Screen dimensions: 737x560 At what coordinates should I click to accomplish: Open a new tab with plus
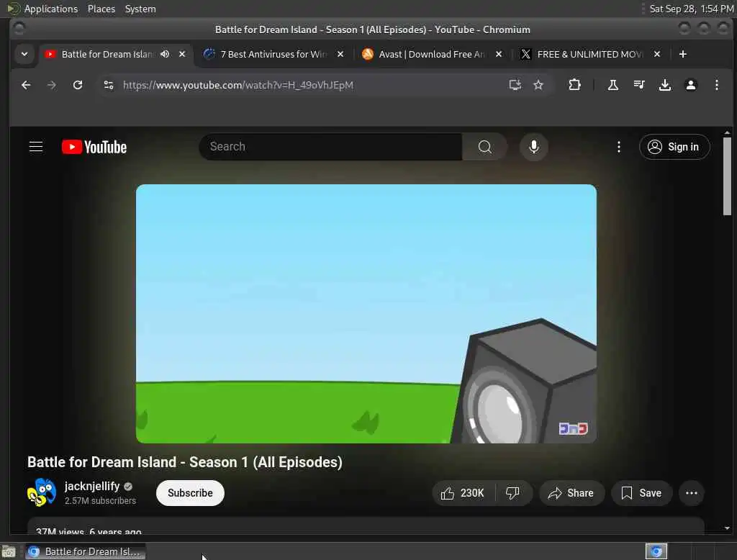point(682,54)
